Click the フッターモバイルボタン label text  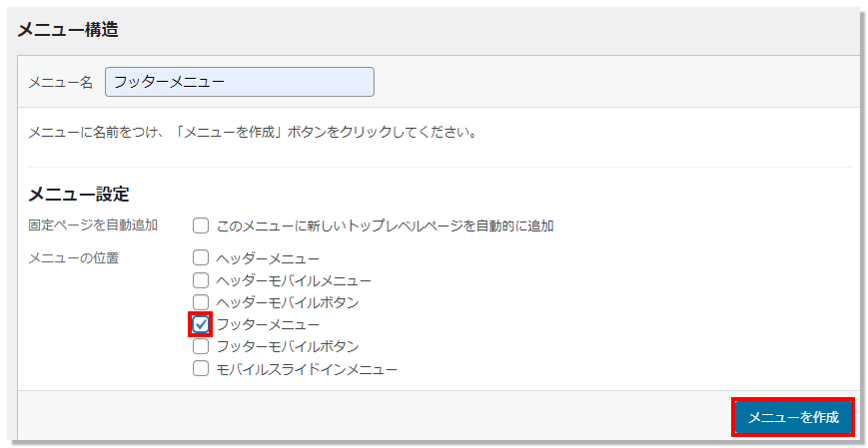pyautogui.click(x=288, y=347)
